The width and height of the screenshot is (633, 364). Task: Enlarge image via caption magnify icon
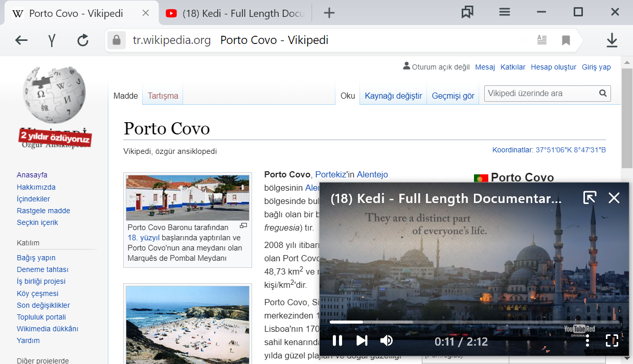point(243,225)
